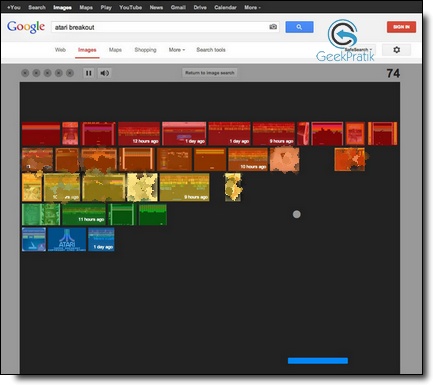Open Gmail in the top black bar
The image size is (433, 385).
178,7
